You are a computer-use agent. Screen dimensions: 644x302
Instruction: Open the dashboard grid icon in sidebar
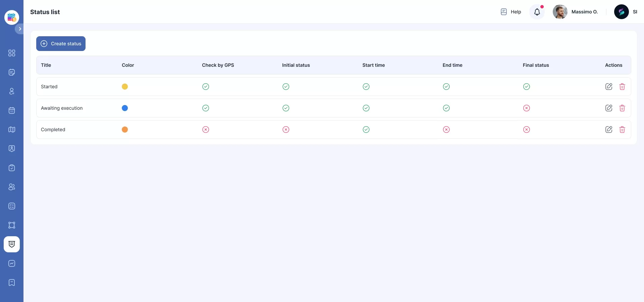pos(12,53)
